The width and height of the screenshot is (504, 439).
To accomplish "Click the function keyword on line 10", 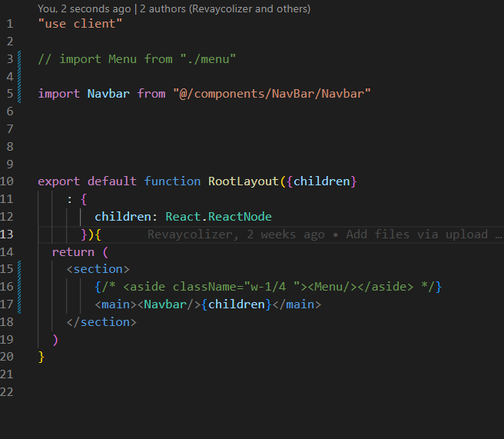I will click(172, 181).
